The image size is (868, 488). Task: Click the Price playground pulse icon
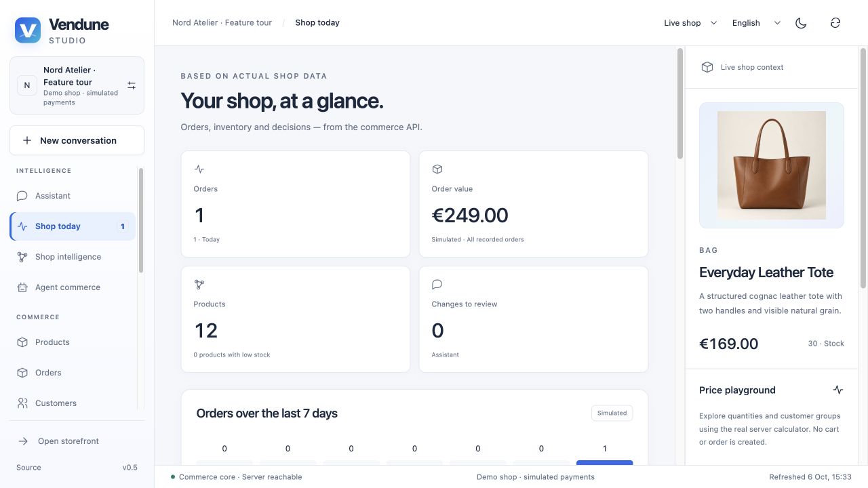(838, 390)
